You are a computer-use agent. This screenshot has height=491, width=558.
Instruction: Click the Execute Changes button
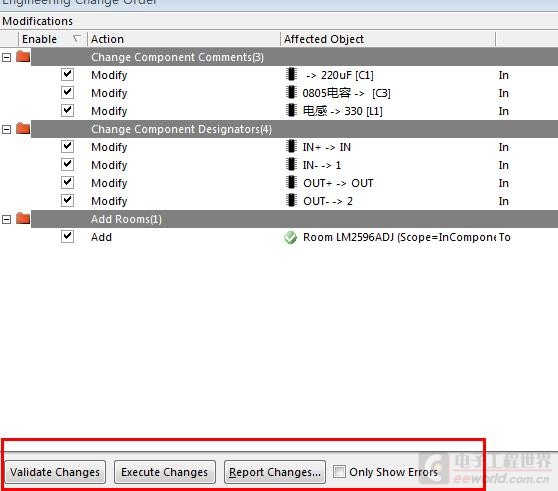[164, 472]
